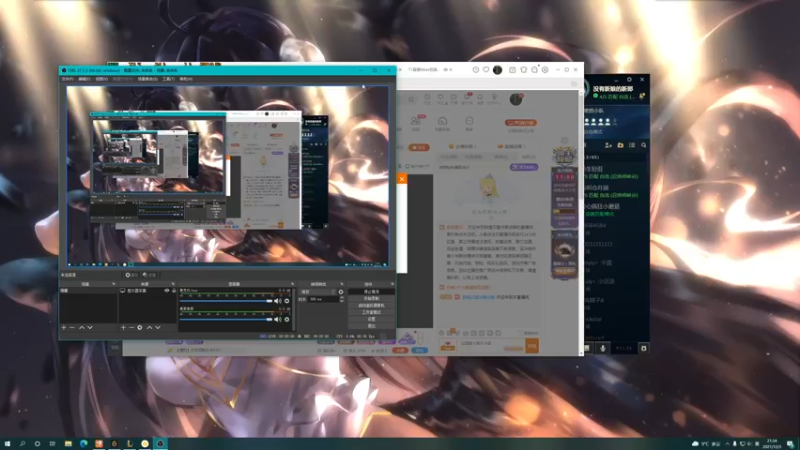
Task: Pop out the Audio Mixer dock panel icon
Action: [293, 284]
